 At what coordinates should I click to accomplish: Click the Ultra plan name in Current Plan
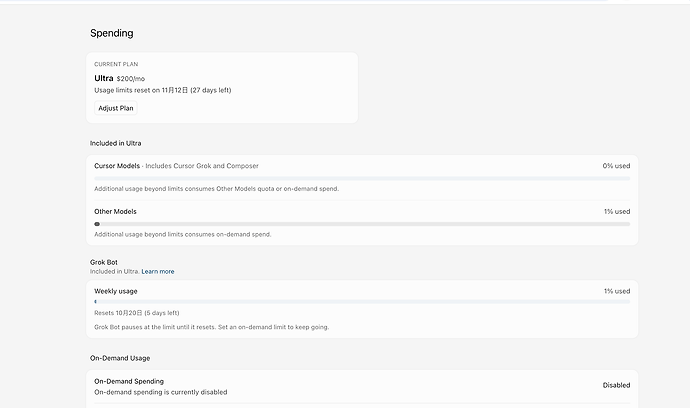(104, 78)
